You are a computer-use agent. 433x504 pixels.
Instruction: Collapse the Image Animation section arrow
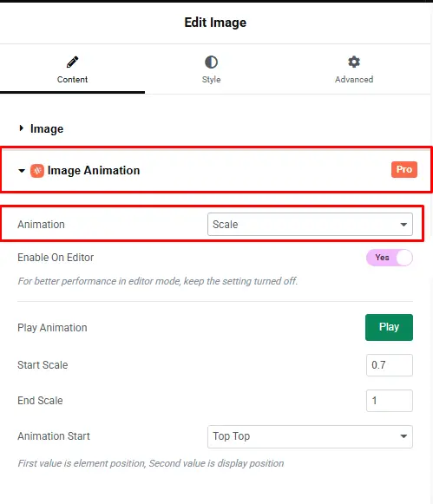tap(22, 171)
